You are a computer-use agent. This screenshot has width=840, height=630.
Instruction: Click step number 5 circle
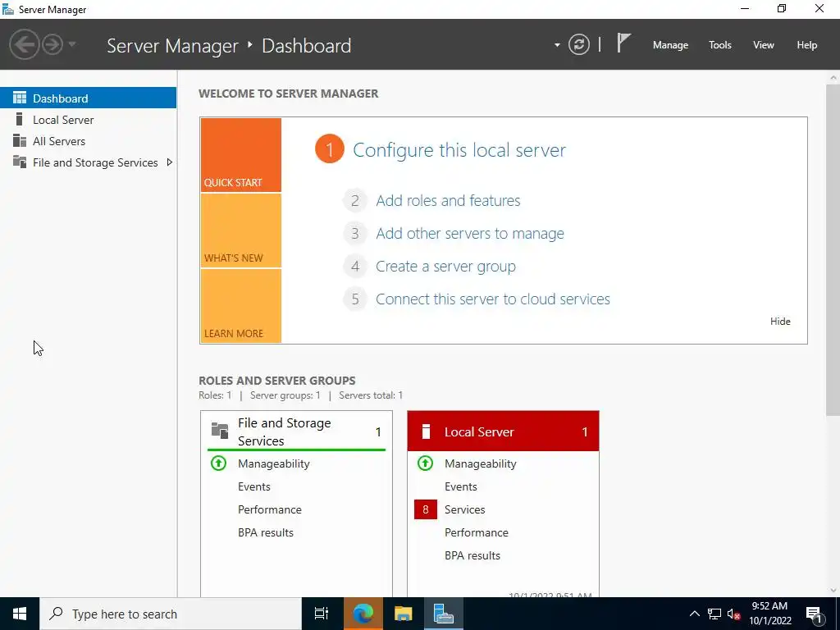point(354,299)
